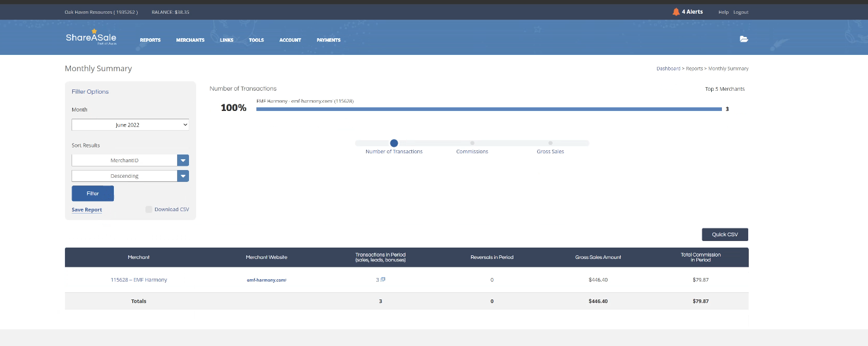Click the Reversals in Period column header
Viewport: 868px width, 346px height.
click(492, 257)
